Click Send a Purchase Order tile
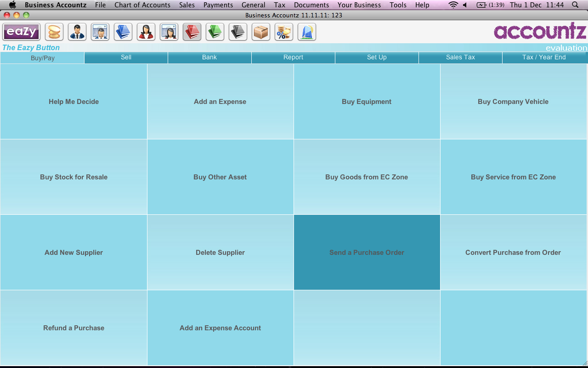 click(367, 253)
